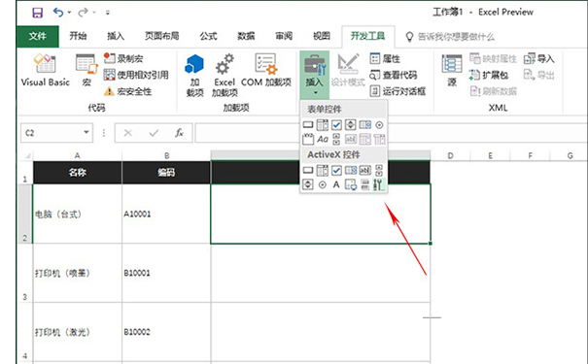Insert the ActiveX check box control

point(336,171)
